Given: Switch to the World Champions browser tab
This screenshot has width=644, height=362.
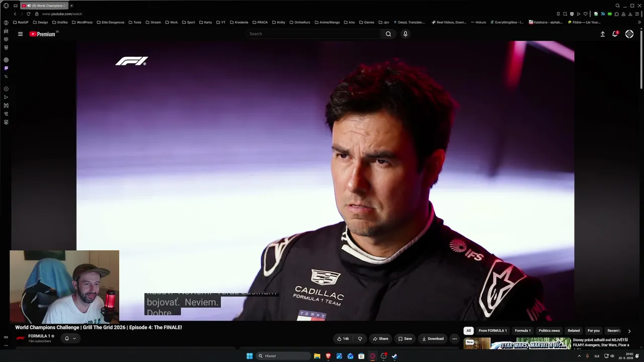Looking at the screenshot, I should tap(43, 6).
